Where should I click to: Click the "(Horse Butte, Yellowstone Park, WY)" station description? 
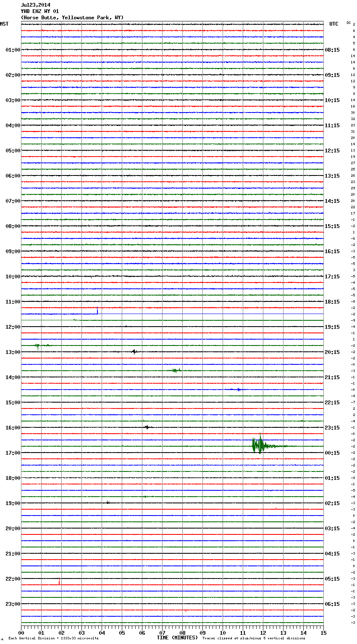coord(72,18)
